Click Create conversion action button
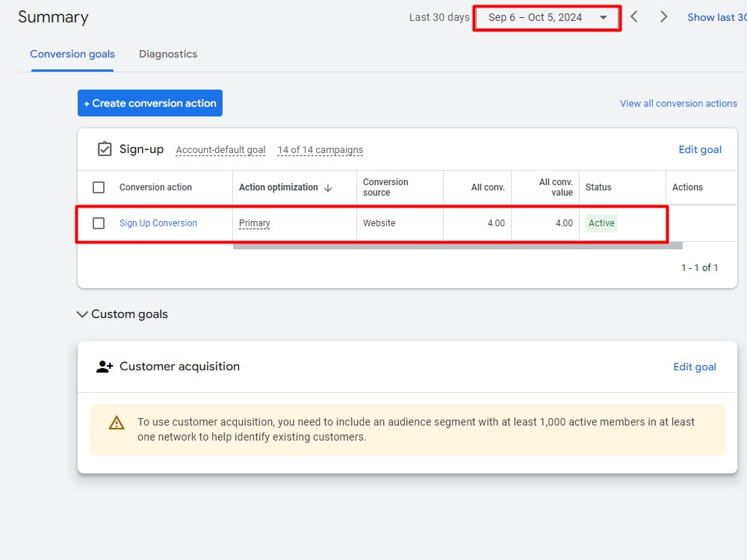 click(150, 103)
